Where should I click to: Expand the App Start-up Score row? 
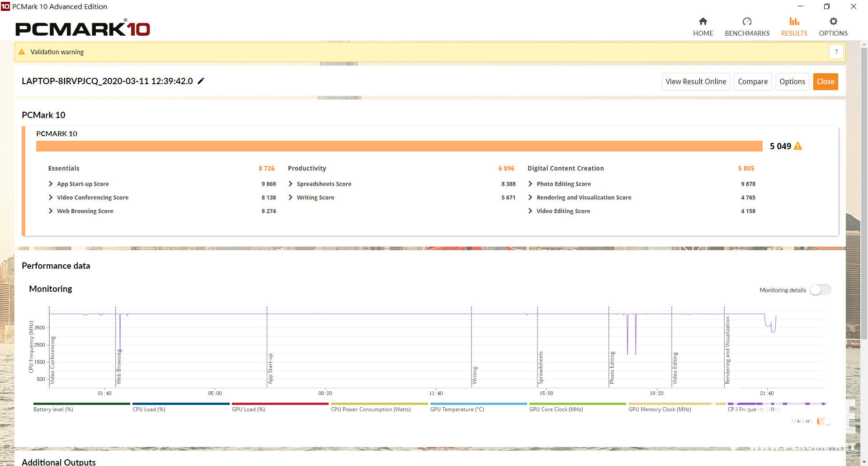click(x=51, y=184)
